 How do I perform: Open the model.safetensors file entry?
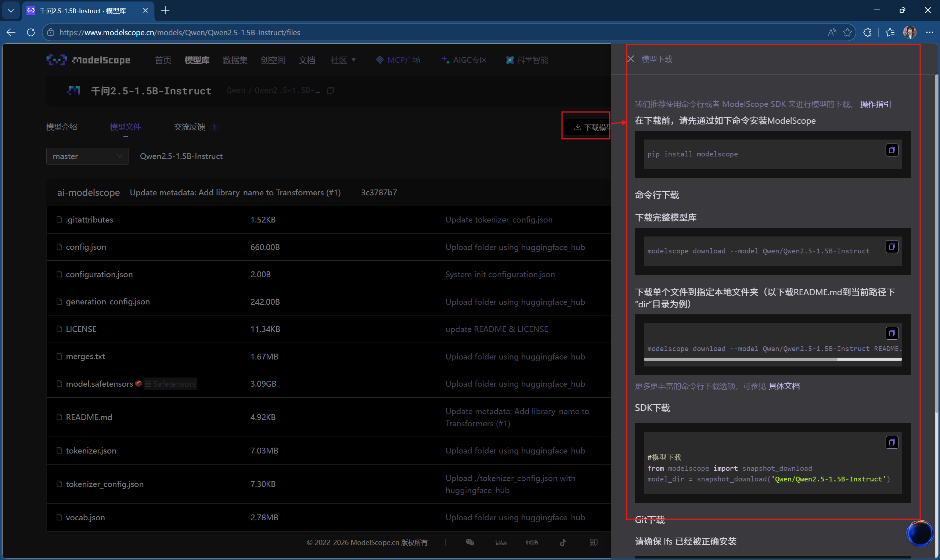tap(99, 384)
